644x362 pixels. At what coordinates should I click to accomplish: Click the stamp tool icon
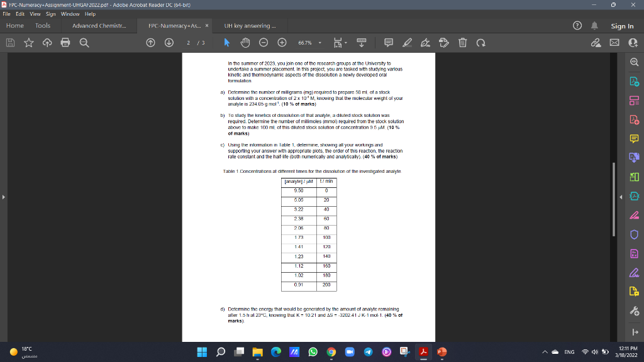point(444,43)
